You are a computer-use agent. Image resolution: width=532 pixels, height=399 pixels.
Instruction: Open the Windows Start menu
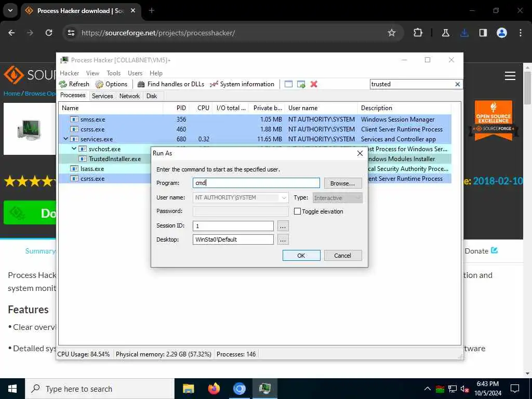tap(12, 389)
